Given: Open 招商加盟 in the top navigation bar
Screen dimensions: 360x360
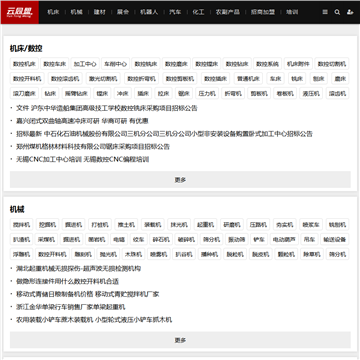Looking at the screenshot, I should [x=263, y=12].
